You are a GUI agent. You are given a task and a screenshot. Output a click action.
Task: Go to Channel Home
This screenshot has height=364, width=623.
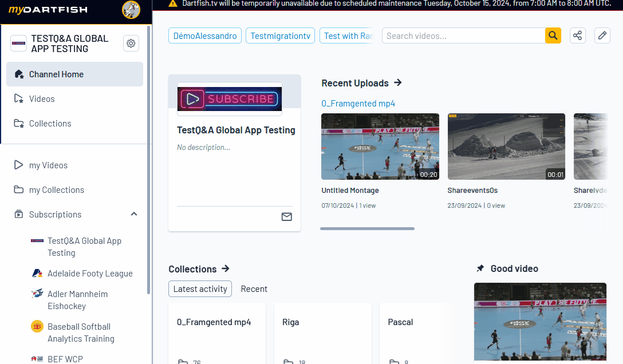pyautogui.click(x=74, y=74)
